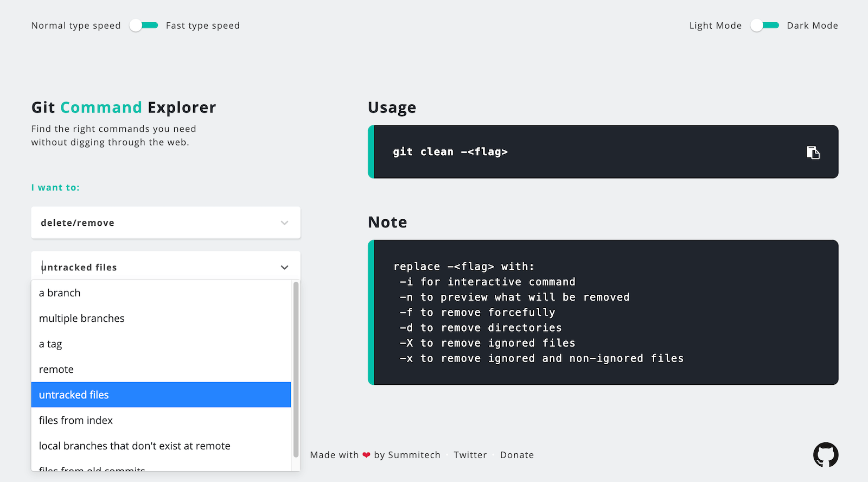
Task: Click the '-X to remove ignored files' line
Action: tap(487, 343)
